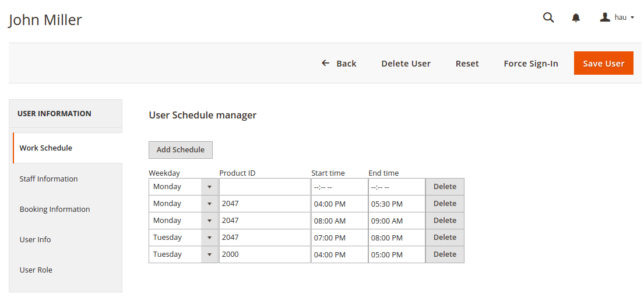Viewport: 644px width, 300px height.
Task: Open the notifications bell icon
Action: [576, 18]
